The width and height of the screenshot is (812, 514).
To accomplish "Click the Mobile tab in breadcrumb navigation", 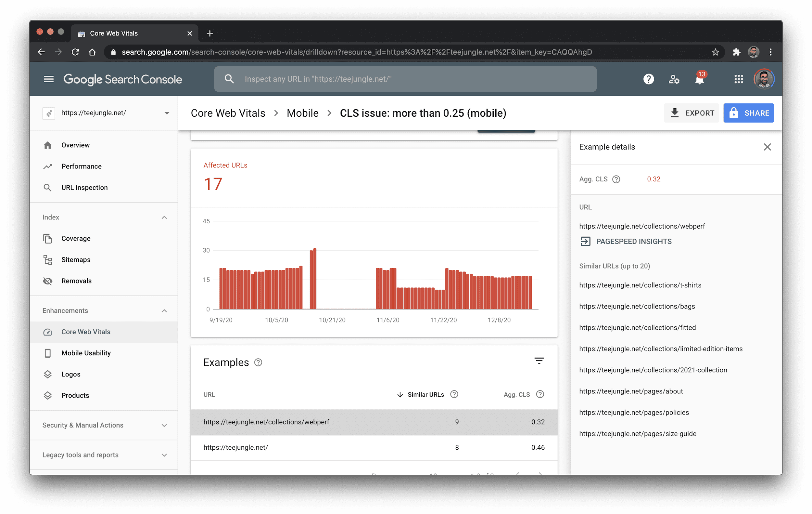I will 302,113.
